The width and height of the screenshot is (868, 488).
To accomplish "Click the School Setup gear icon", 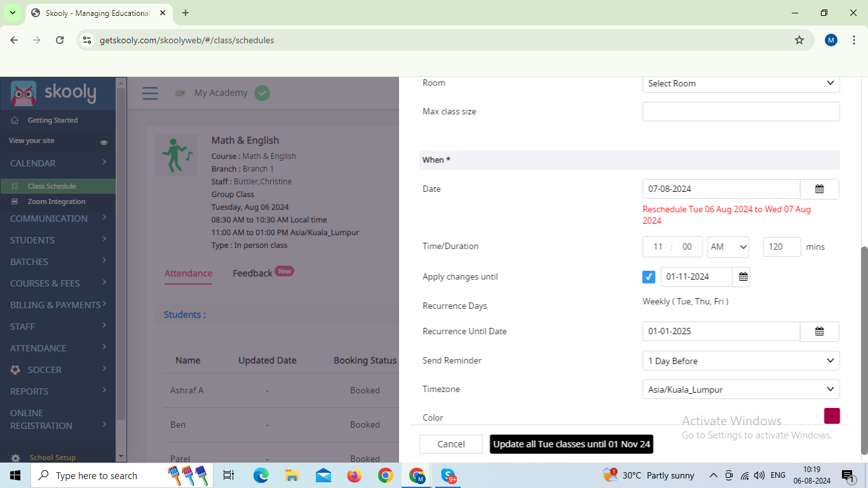I will point(15,457).
